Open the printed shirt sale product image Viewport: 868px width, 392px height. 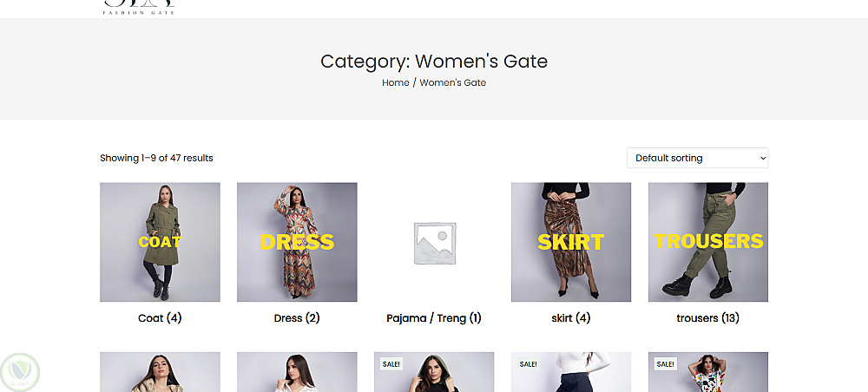point(708,375)
